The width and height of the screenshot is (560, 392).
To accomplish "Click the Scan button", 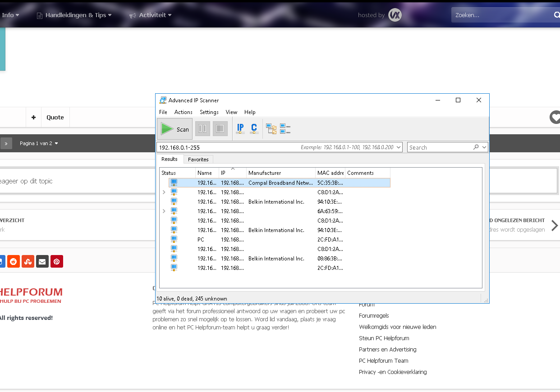I will [x=175, y=129].
